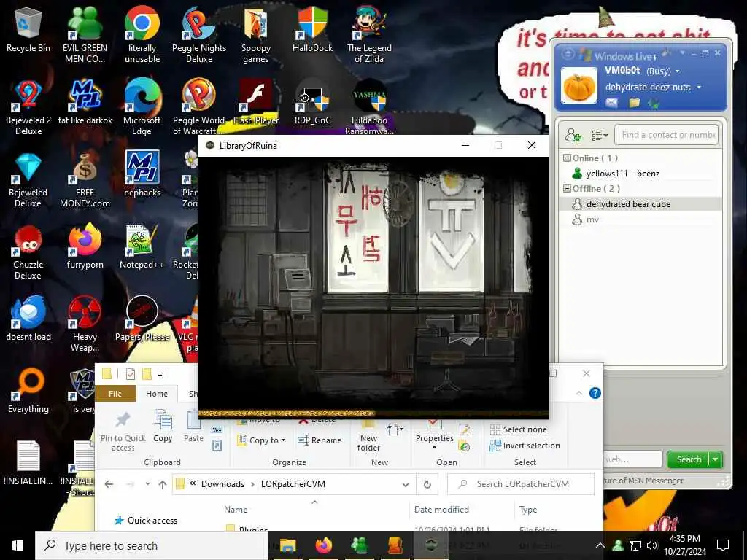Click Refresh next to the Explorer address bar

click(427, 484)
